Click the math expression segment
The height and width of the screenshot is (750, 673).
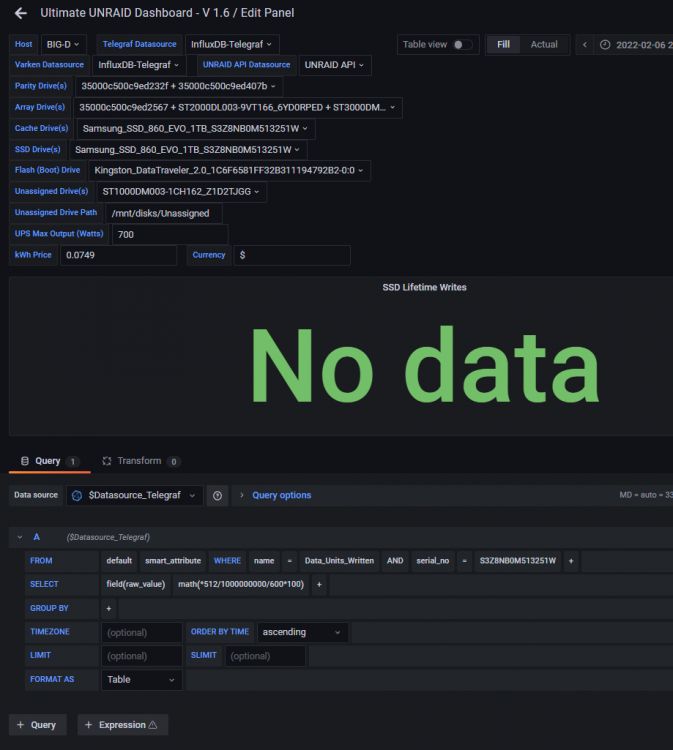tap(241, 585)
